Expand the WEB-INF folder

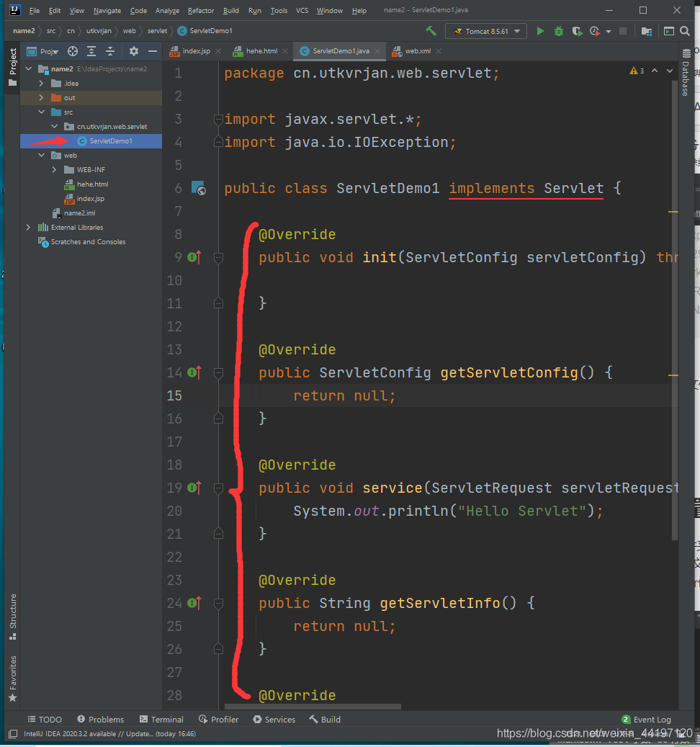[55, 170]
